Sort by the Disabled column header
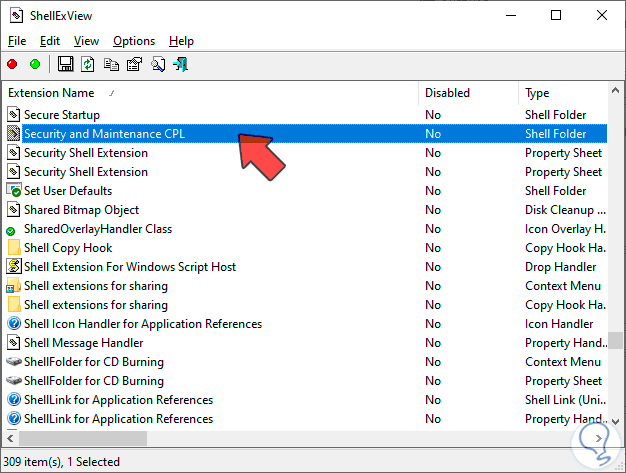The height and width of the screenshot is (473, 626). click(447, 93)
